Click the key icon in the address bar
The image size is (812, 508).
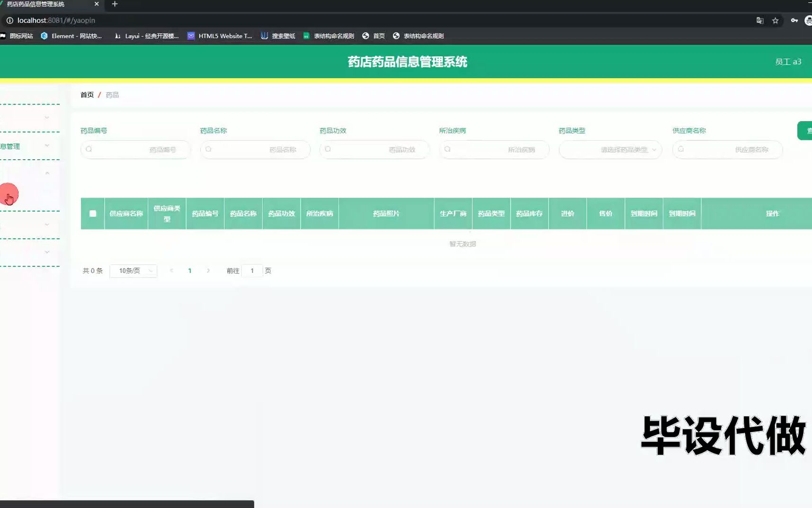[x=795, y=20]
